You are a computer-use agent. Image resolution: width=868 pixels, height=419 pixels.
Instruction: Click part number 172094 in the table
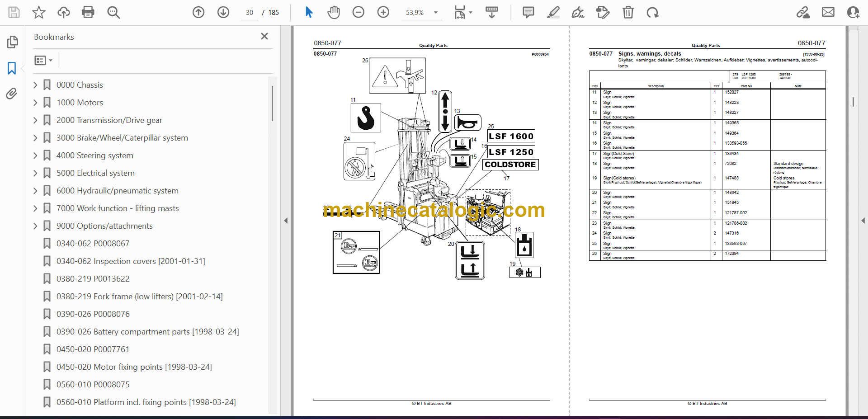coord(731,254)
